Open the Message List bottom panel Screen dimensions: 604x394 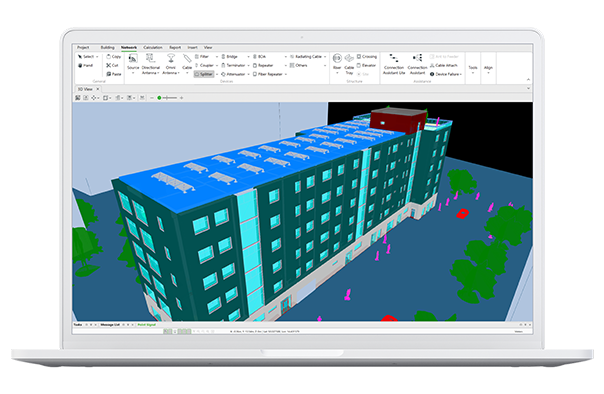click(x=110, y=325)
